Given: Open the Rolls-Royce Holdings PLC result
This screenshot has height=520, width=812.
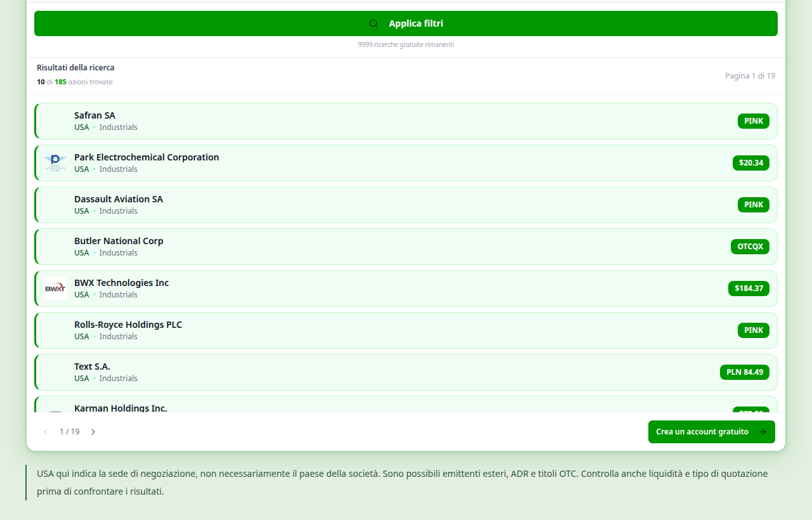Looking at the screenshot, I should click(x=406, y=330).
